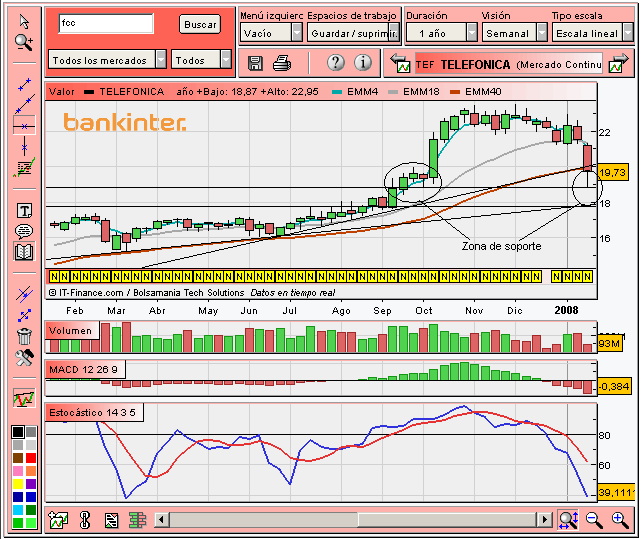Select the text T annotation tool
Viewport: 641px width, 539px height.
coord(25,211)
